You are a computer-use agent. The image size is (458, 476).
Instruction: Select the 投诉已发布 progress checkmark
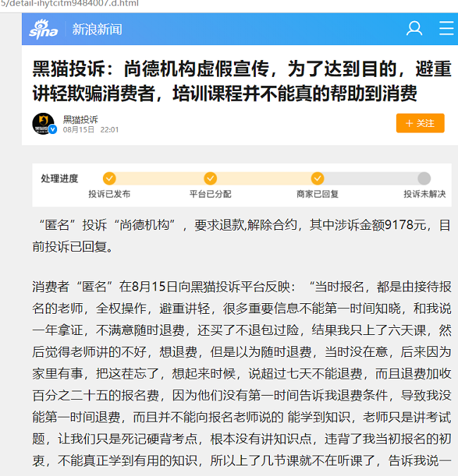(109, 178)
